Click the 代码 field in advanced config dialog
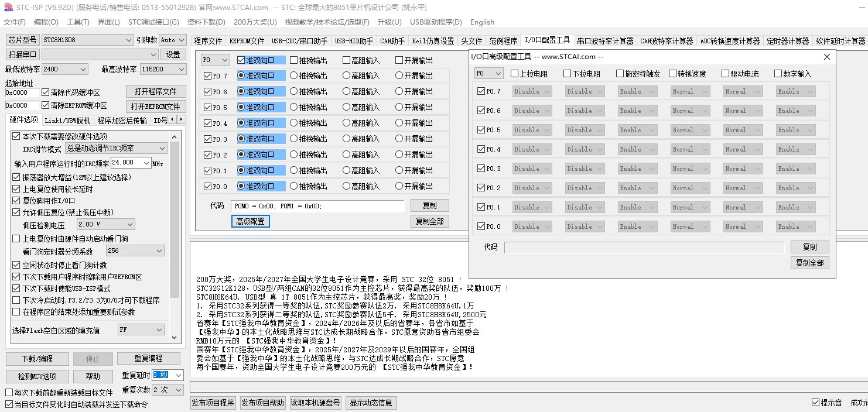 coord(644,247)
